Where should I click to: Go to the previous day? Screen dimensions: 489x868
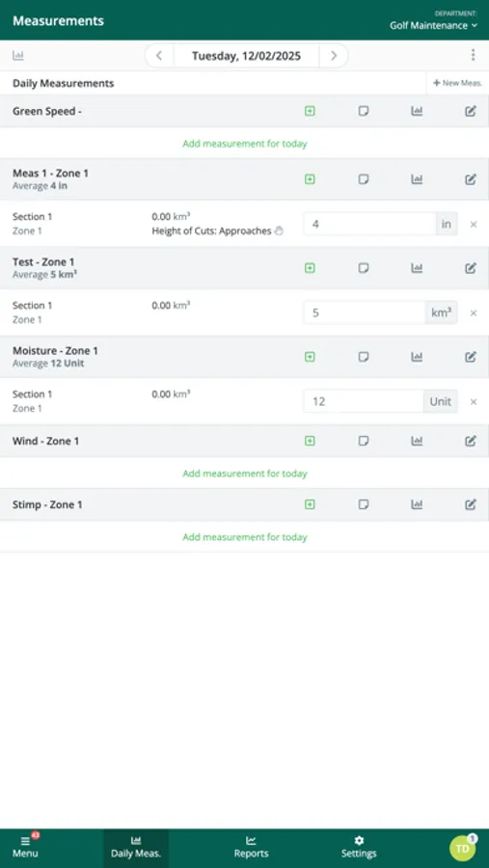tap(159, 55)
